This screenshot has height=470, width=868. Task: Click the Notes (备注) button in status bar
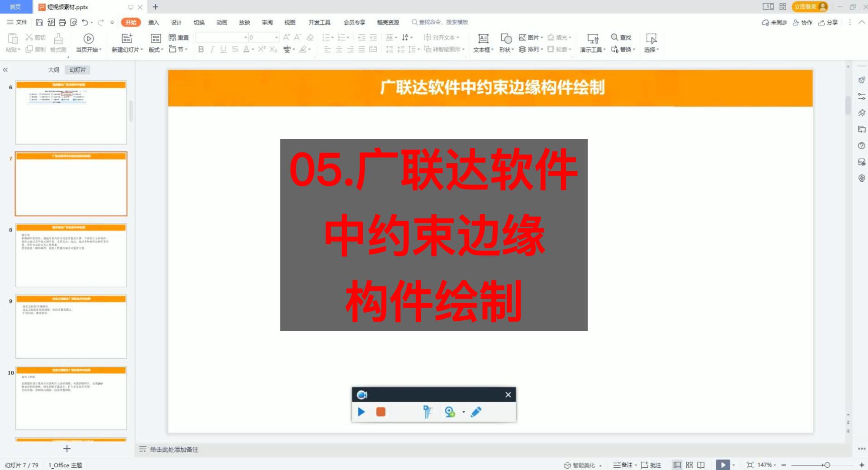pyautogui.click(x=624, y=465)
